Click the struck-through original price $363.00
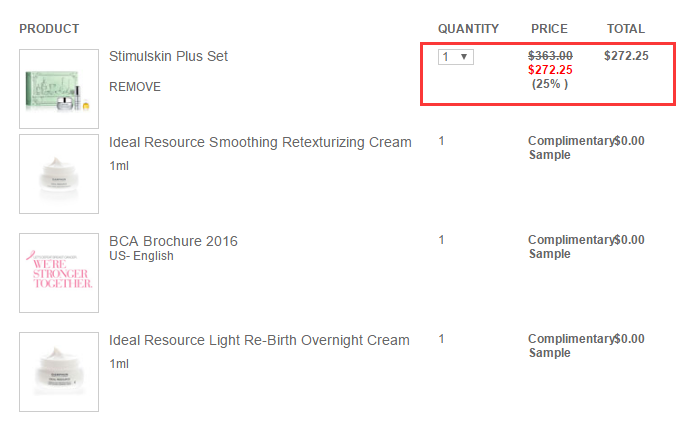 pos(550,56)
